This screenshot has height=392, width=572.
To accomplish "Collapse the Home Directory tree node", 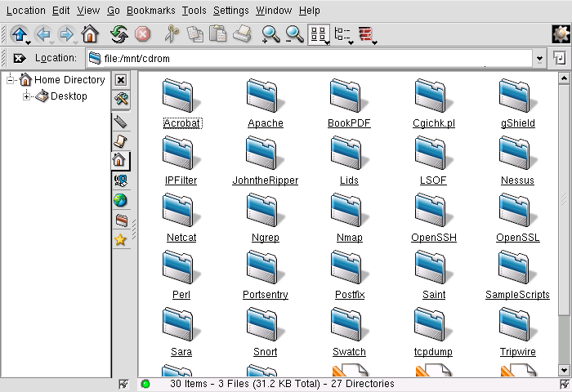I will pos(11,80).
